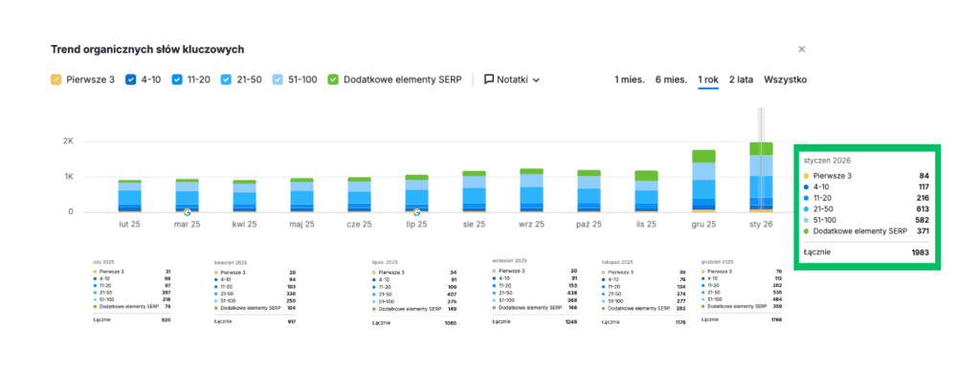Select the 1 mies. time range

(x=630, y=80)
